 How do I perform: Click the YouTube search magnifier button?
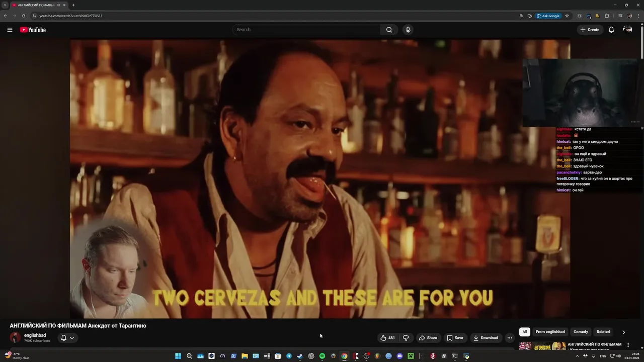click(x=389, y=30)
